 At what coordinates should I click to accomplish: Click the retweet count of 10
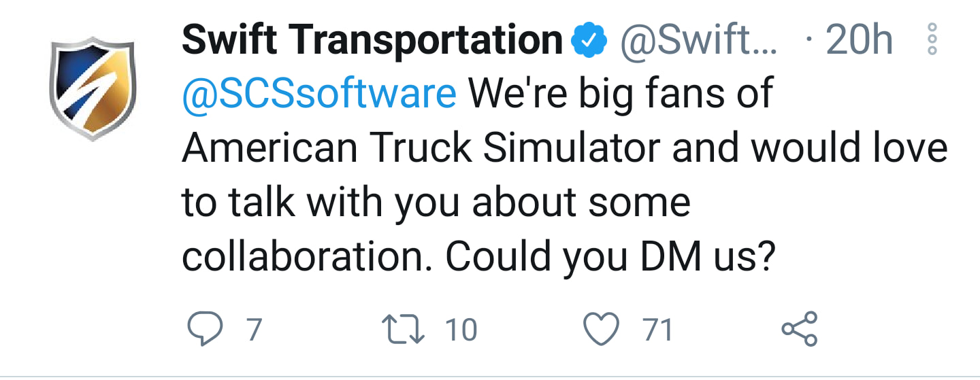pos(461,330)
